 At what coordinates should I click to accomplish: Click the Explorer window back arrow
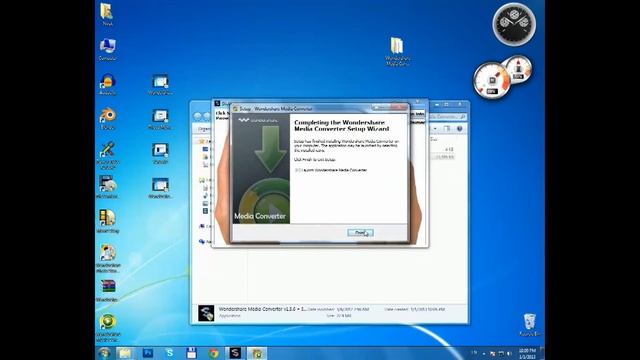coord(198,116)
